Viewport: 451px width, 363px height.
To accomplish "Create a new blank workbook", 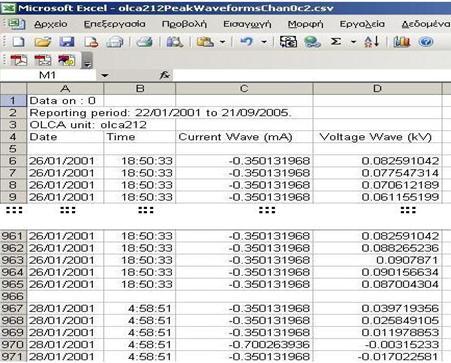I will coord(18,42).
